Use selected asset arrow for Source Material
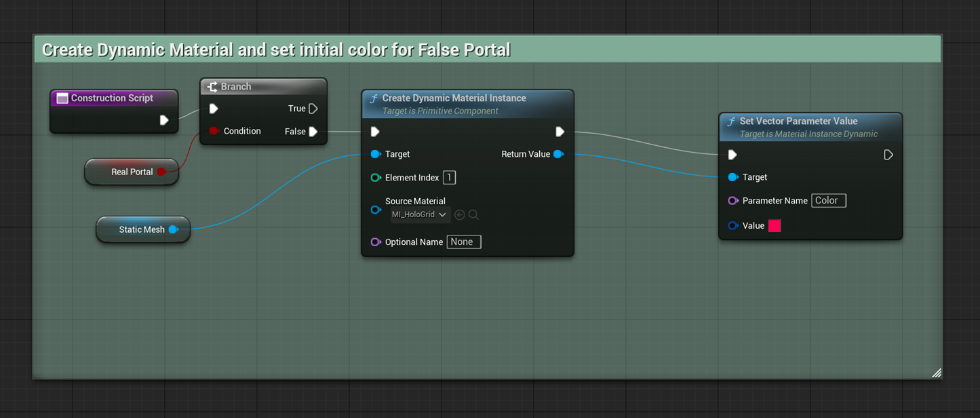The image size is (980, 418). tap(460, 214)
